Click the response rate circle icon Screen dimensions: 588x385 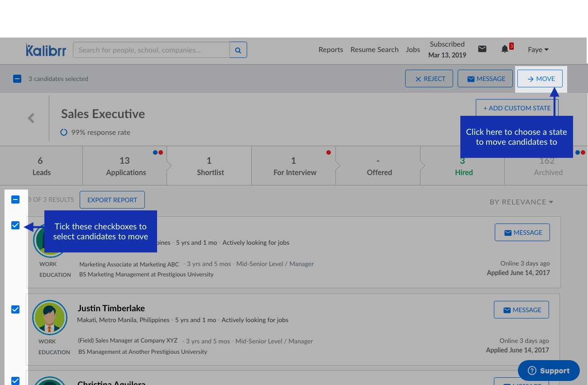(x=64, y=133)
